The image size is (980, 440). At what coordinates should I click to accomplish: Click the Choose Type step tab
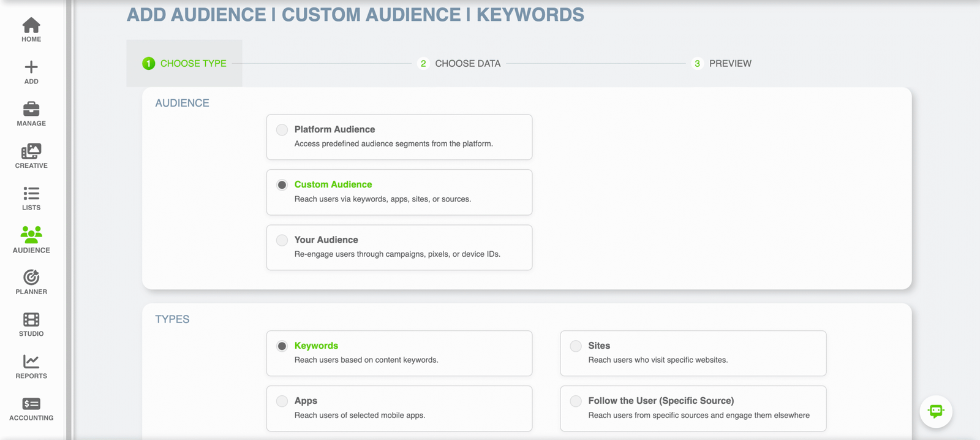click(x=184, y=64)
